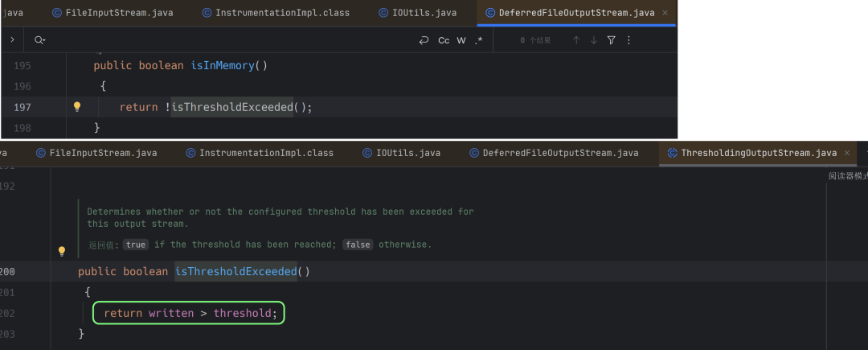Go to previous search occurrence arrow
Screen dimensions: 868x350
[576, 40]
